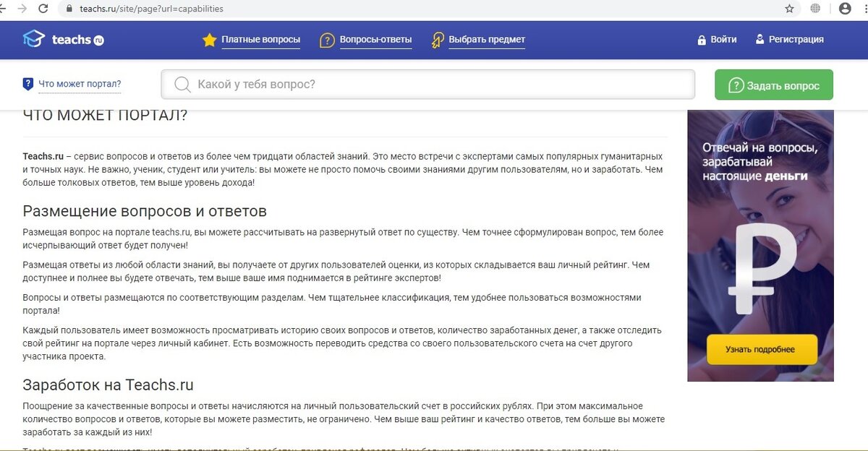Click the browser address bar URL
The width and height of the screenshot is (868, 451).
(151, 9)
